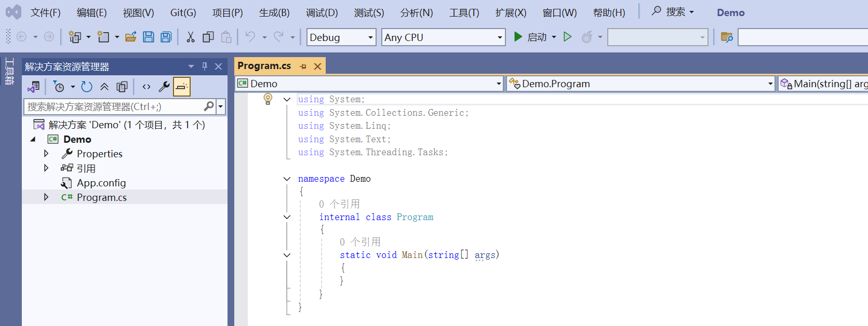868x326 pixels.
Task: Click the Navigate Forward arrow icon
Action: [49, 37]
